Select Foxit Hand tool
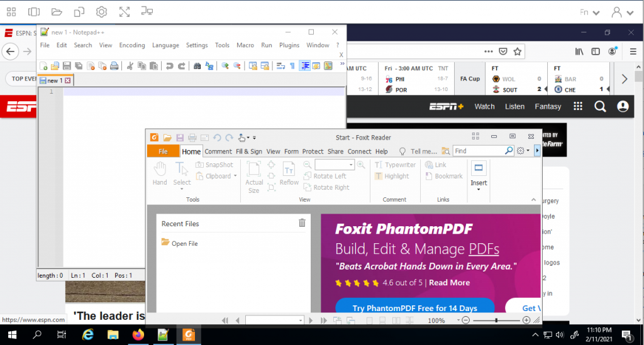 tap(160, 173)
